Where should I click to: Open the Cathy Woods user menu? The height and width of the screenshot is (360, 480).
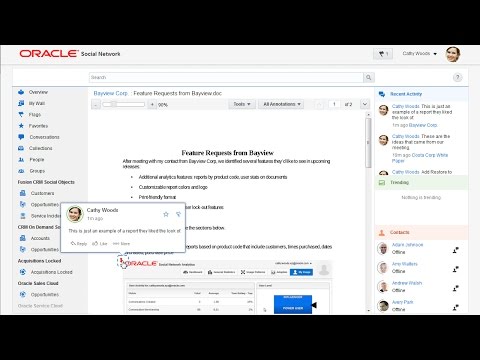(419, 54)
